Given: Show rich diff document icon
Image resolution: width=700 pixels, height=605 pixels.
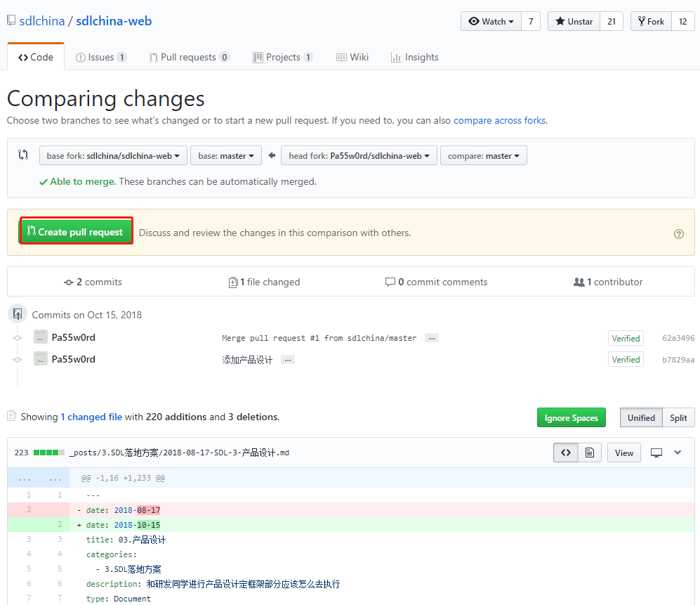Looking at the screenshot, I should (x=590, y=453).
